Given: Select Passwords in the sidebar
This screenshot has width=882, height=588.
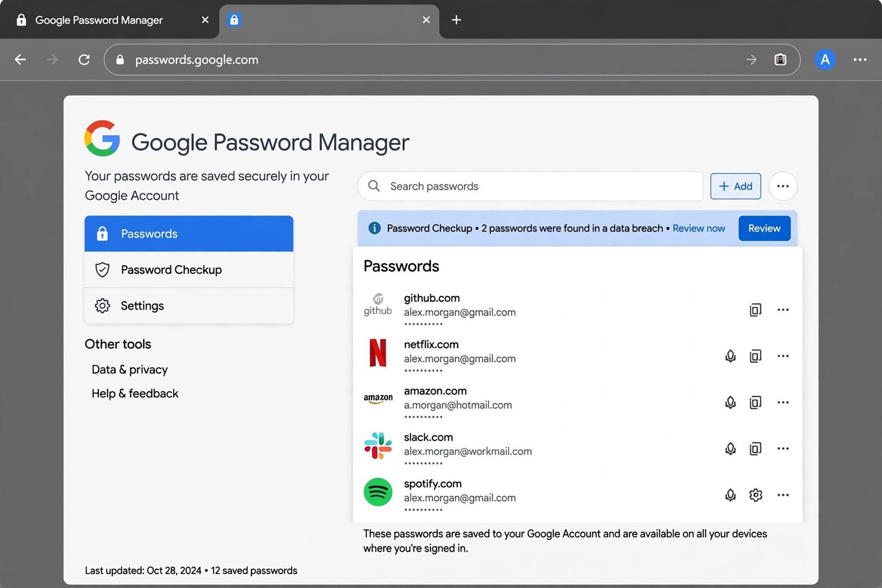Looking at the screenshot, I should (189, 234).
